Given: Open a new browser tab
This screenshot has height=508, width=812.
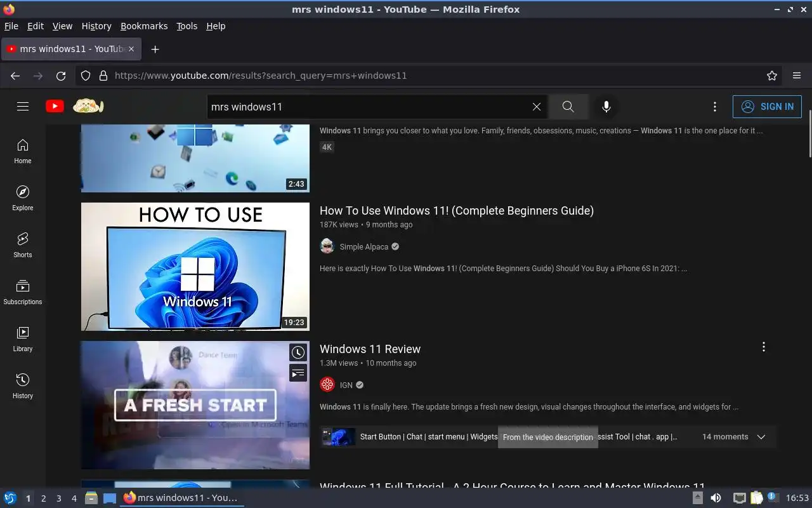Looking at the screenshot, I should click(155, 49).
